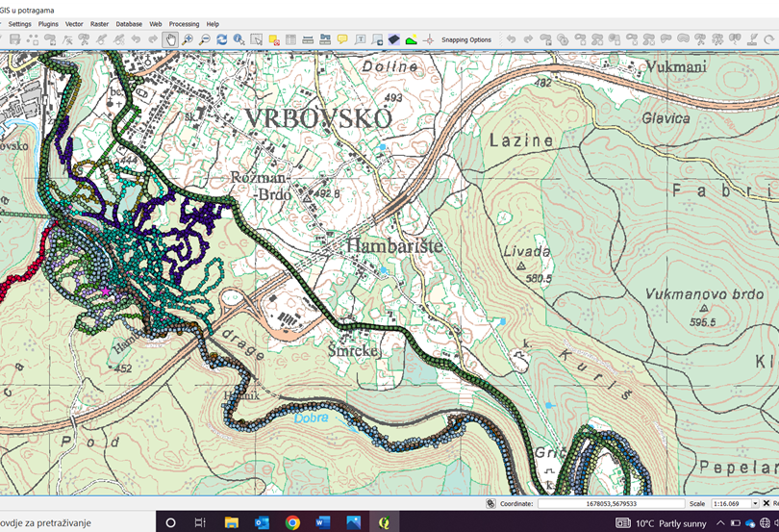Select the Pan Map hand tool
This screenshot has height=532, width=779.
point(170,39)
